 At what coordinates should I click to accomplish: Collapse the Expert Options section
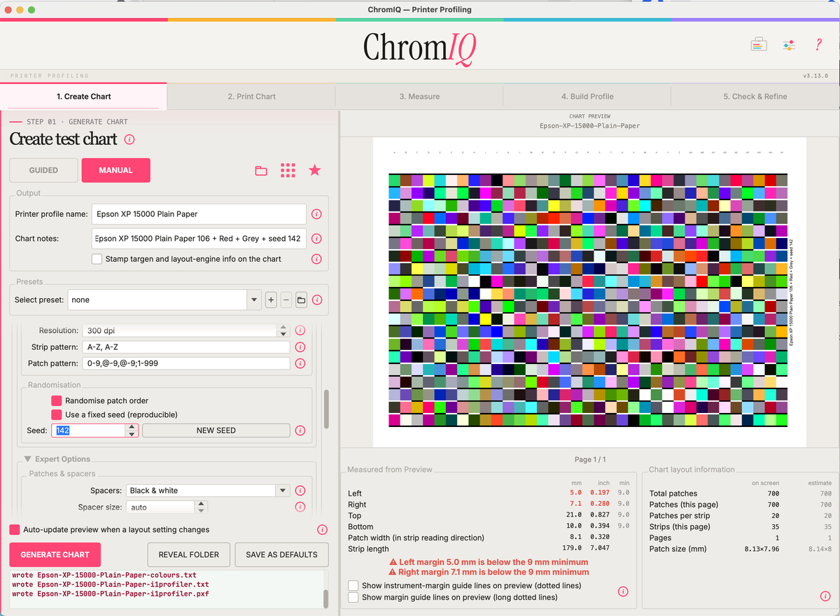(x=28, y=459)
